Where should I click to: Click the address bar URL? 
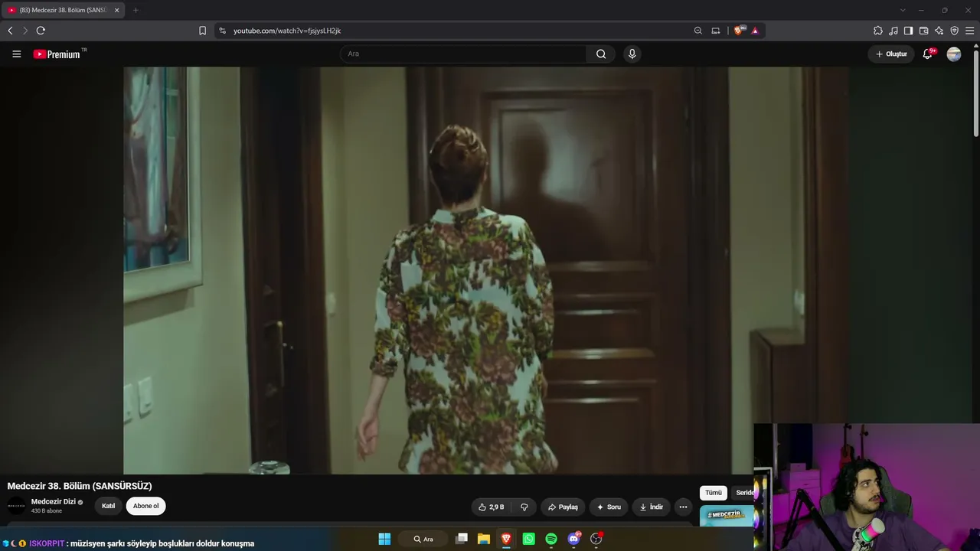coord(287,31)
